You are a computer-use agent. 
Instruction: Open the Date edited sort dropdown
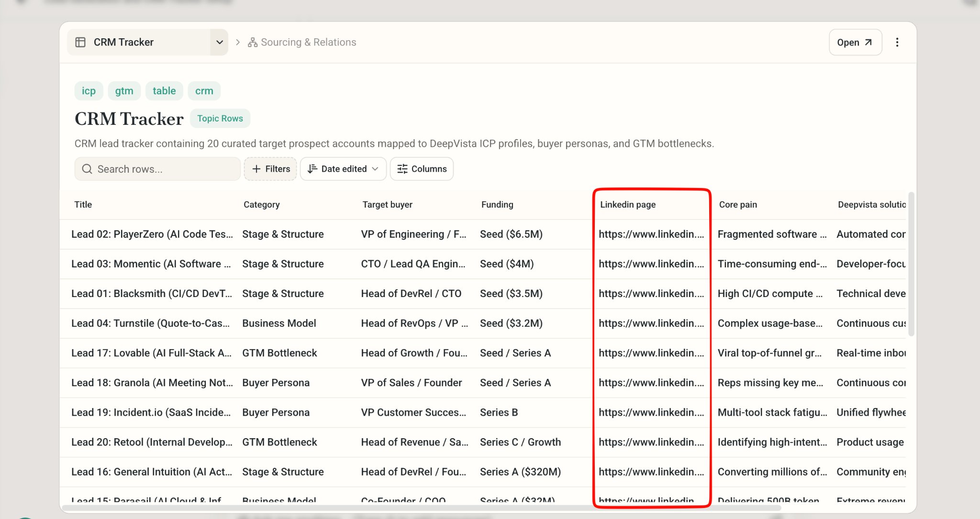343,169
